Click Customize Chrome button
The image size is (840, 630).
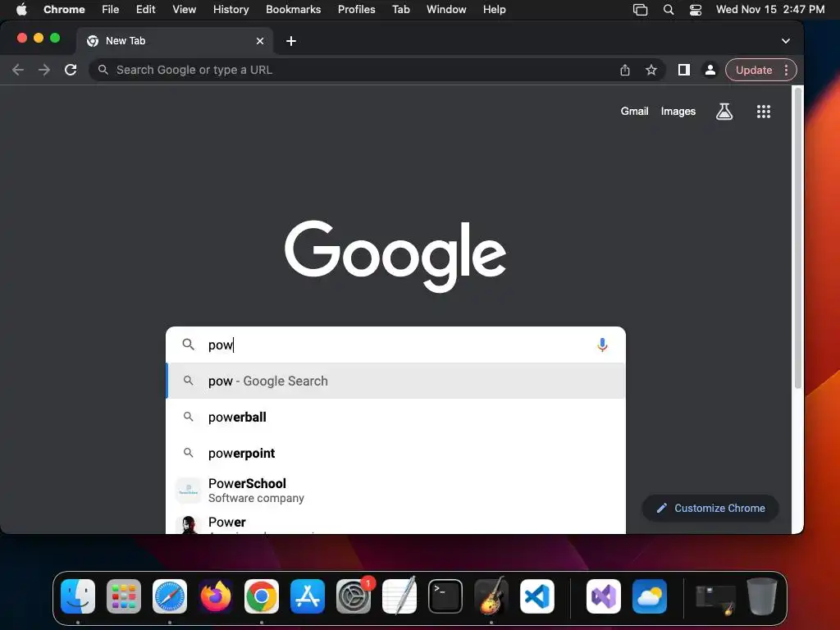(710, 508)
